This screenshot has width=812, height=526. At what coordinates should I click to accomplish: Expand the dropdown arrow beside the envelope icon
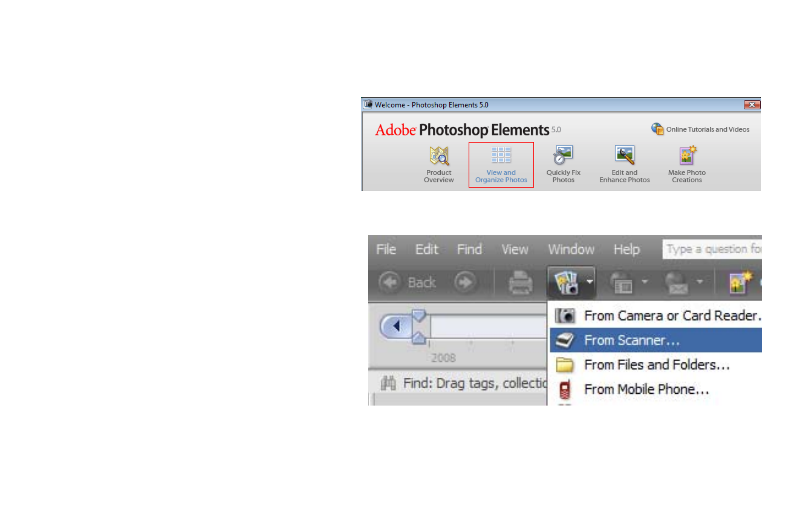click(699, 281)
